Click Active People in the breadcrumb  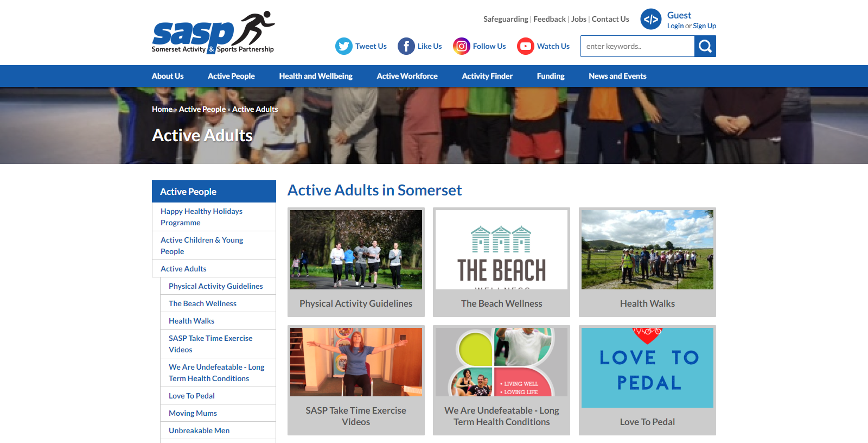[202, 109]
